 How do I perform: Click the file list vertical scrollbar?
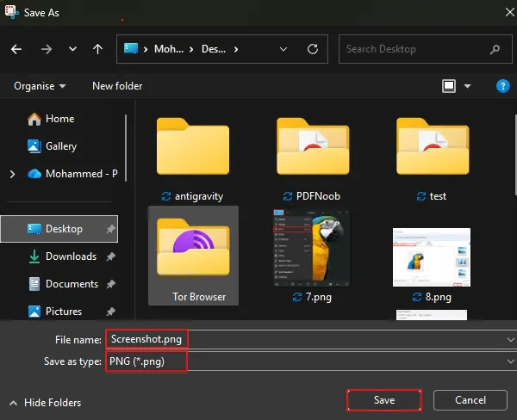click(x=515, y=155)
